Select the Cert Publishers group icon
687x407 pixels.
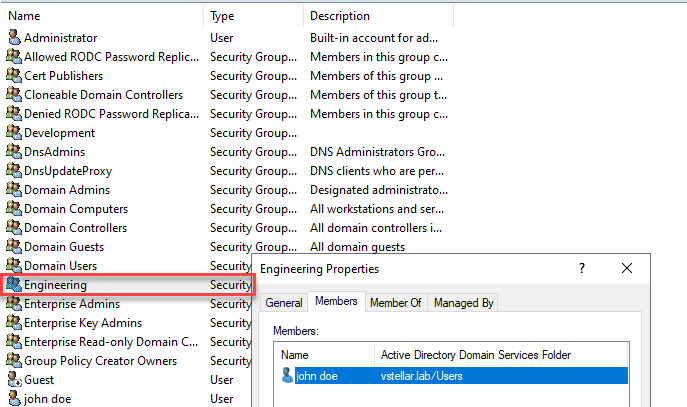tap(14, 76)
